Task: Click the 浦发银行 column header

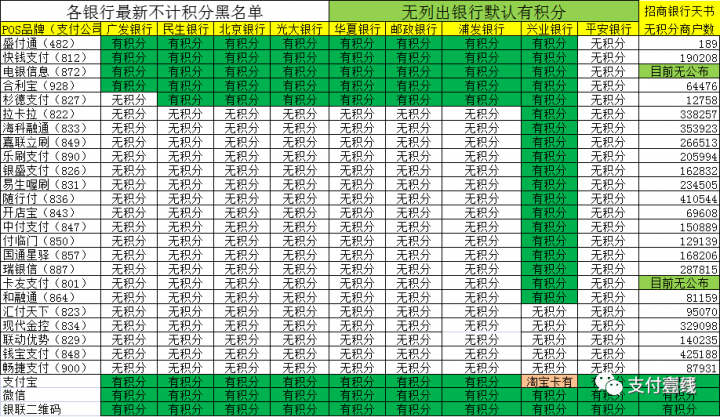Action: coord(481,29)
